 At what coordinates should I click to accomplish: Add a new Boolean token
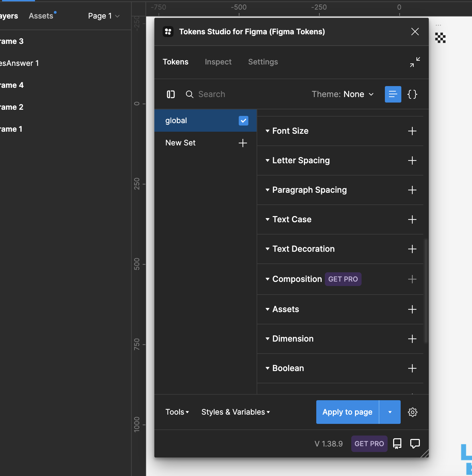click(412, 368)
